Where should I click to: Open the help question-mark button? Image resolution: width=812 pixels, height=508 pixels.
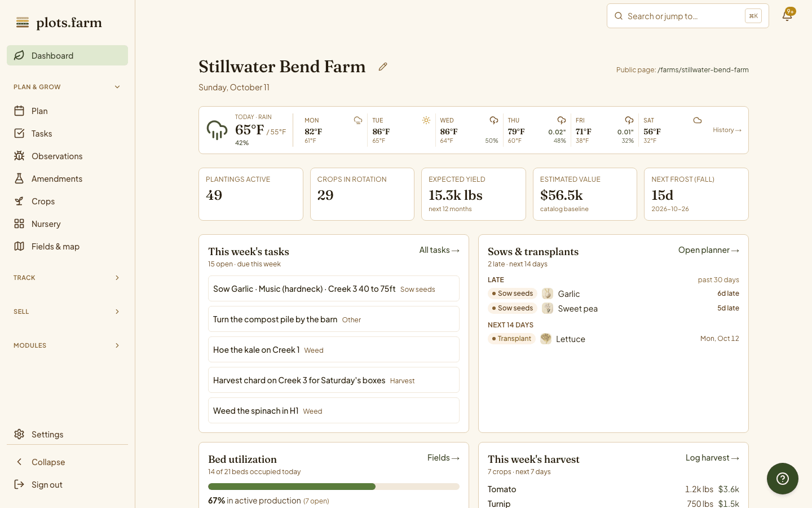[x=783, y=479]
